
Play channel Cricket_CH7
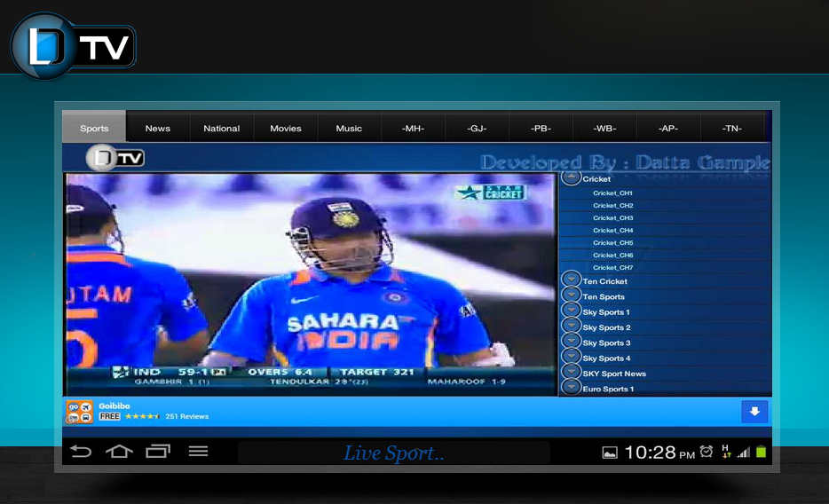(612, 267)
